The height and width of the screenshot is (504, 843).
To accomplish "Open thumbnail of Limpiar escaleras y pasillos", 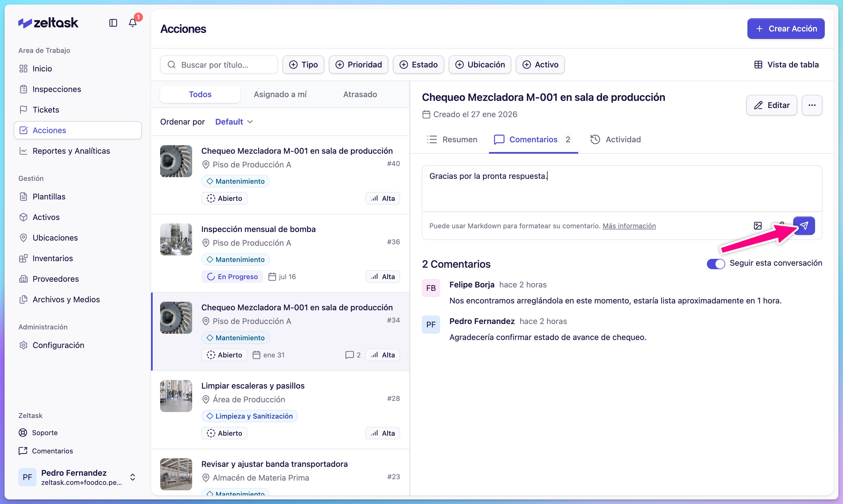I will tap(176, 396).
